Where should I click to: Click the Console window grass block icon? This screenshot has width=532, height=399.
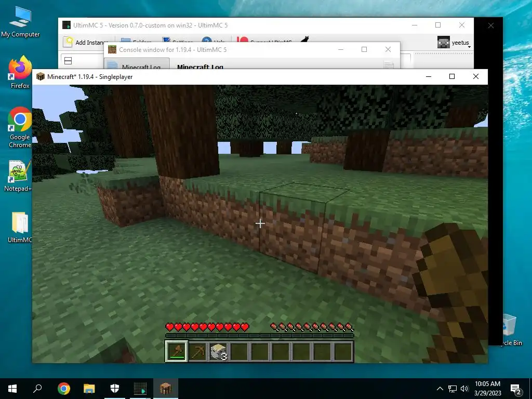(x=112, y=49)
